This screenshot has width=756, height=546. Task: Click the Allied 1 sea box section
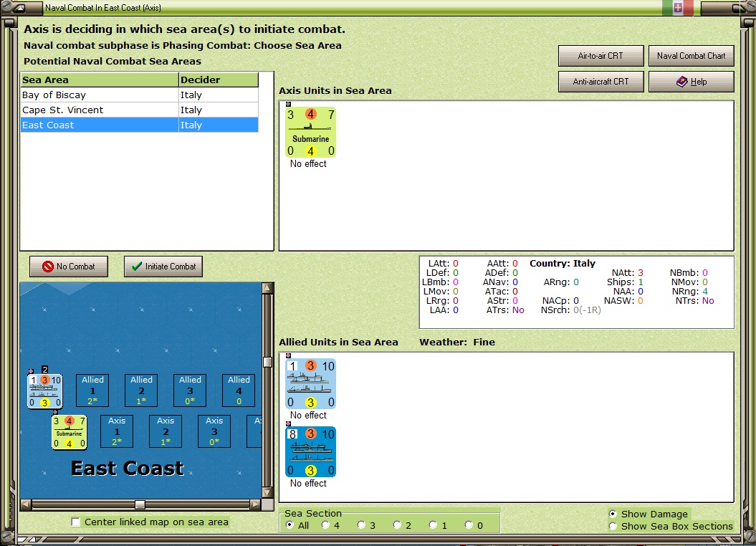pos(92,391)
